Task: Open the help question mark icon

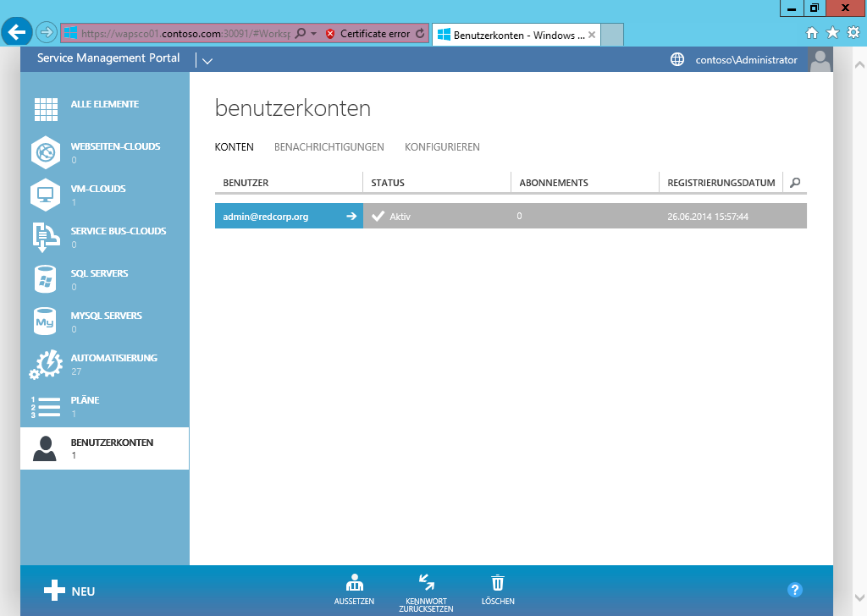Action: (794, 590)
